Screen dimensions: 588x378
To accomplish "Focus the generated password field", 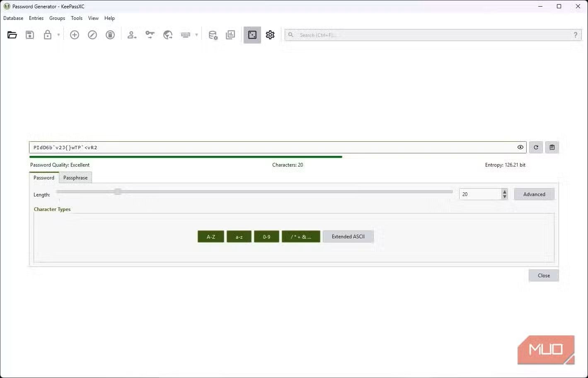I will [278, 147].
